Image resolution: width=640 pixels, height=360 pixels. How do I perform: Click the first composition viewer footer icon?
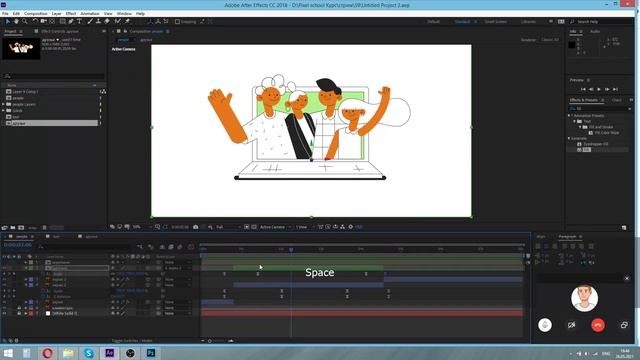pyautogui.click(x=112, y=227)
